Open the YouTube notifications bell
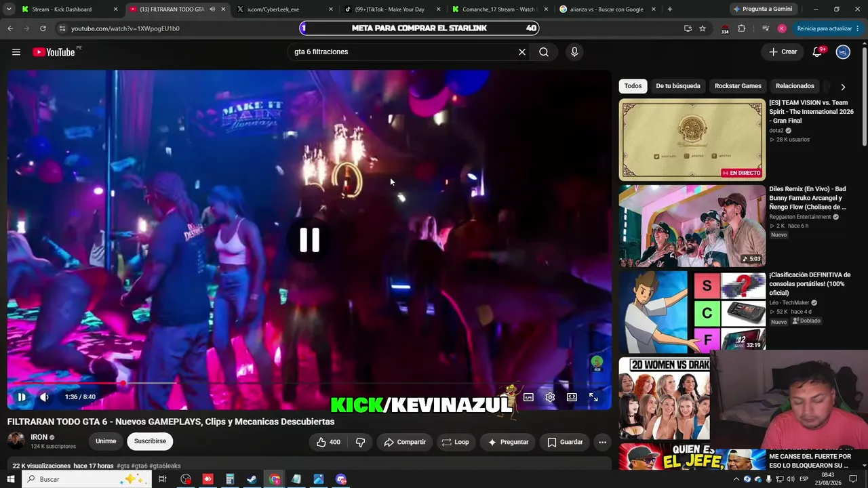This screenshot has width=868, height=488. [x=817, y=52]
